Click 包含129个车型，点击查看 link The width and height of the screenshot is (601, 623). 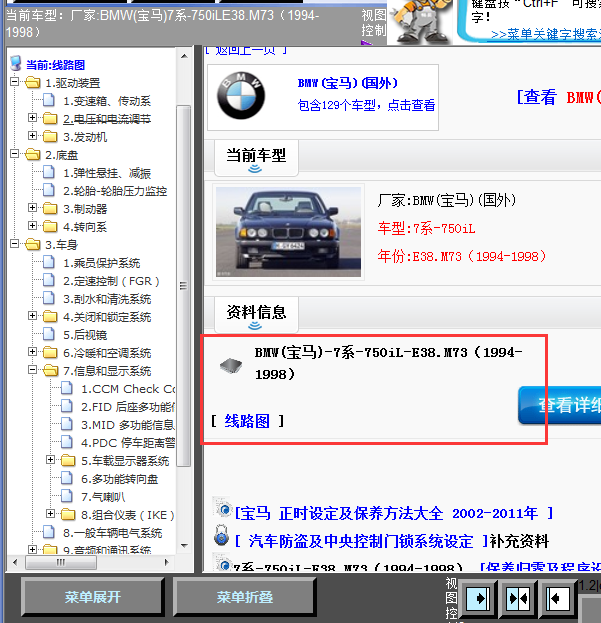tap(366, 105)
